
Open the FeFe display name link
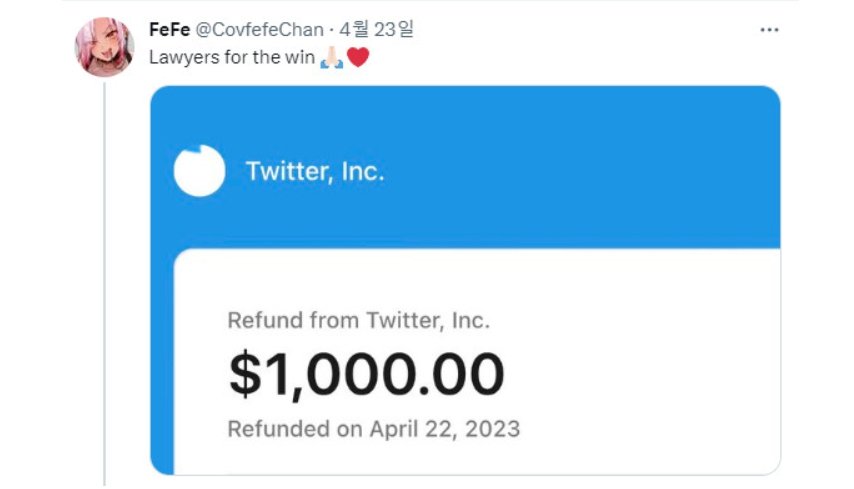point(169,29)
